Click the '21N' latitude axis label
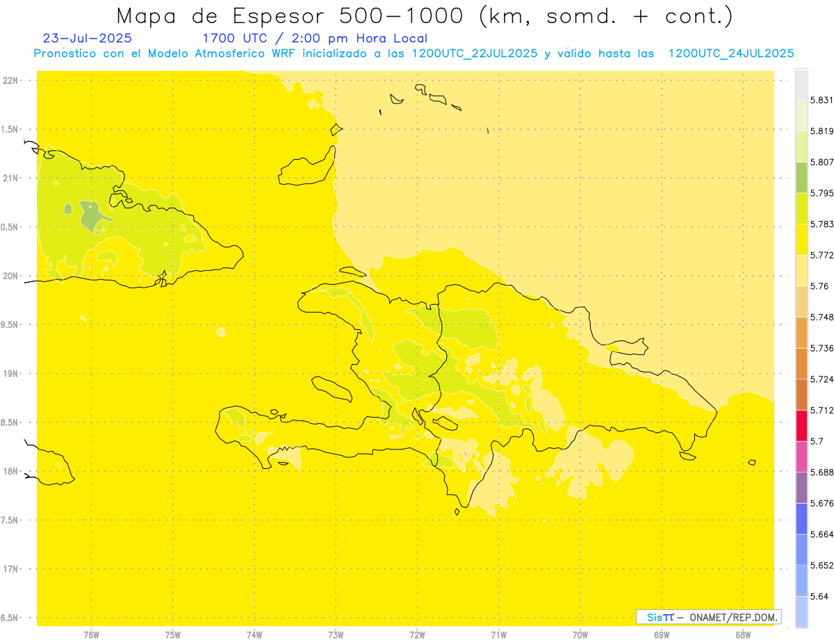The width and height of the screenshot is (834, 644). click(x=10, y=178)
